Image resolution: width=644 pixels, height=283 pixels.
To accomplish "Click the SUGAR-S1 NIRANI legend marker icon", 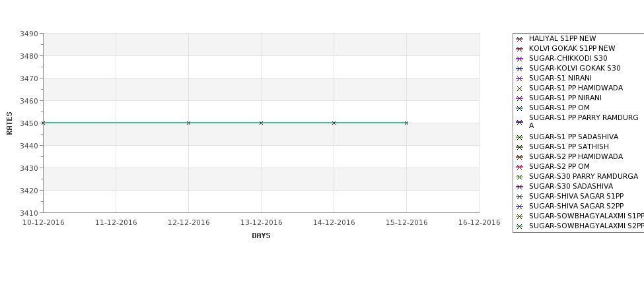I will pos(520,79).
